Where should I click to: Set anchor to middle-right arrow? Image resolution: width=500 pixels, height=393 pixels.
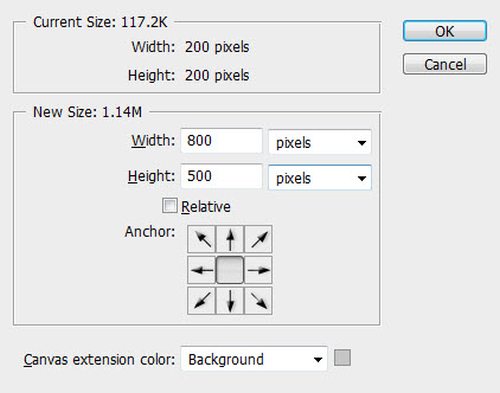(259, 270)
